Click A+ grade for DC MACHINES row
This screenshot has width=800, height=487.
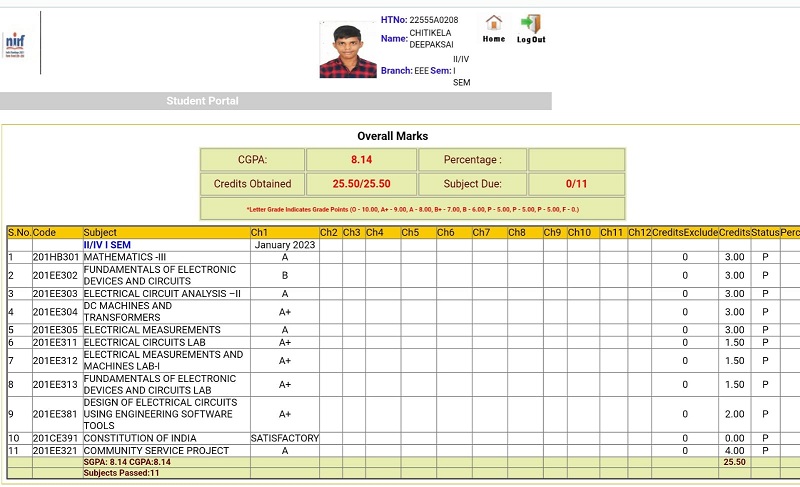(x=285, y=312)
